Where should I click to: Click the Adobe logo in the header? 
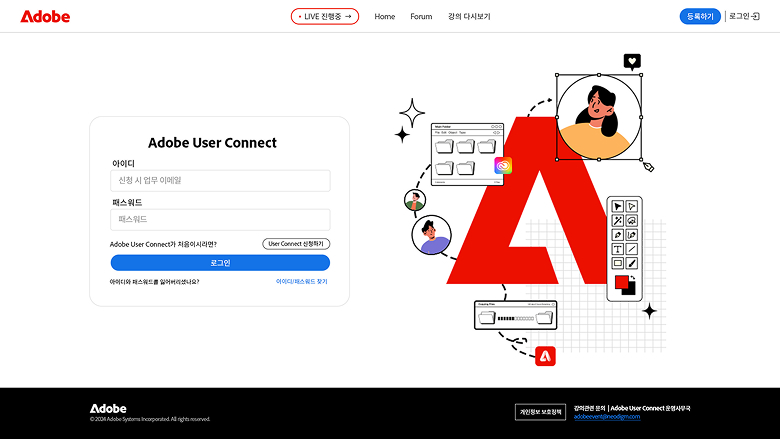[45, 16]
